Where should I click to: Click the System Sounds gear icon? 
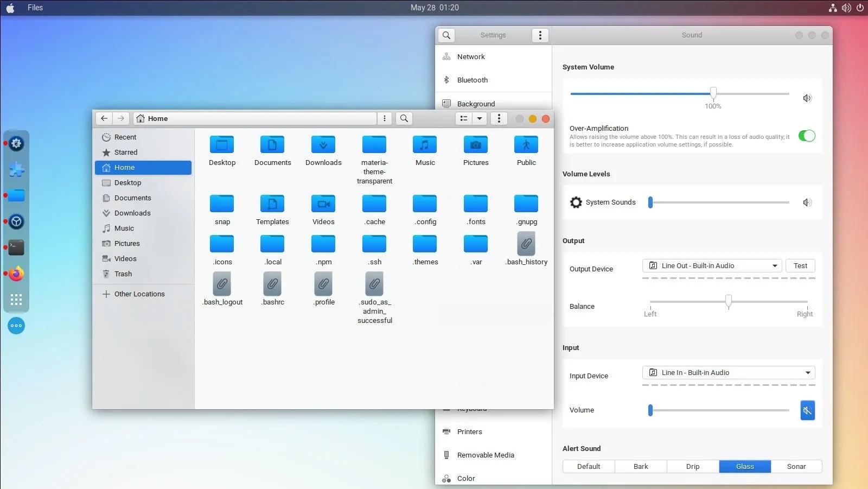[576, 202]
